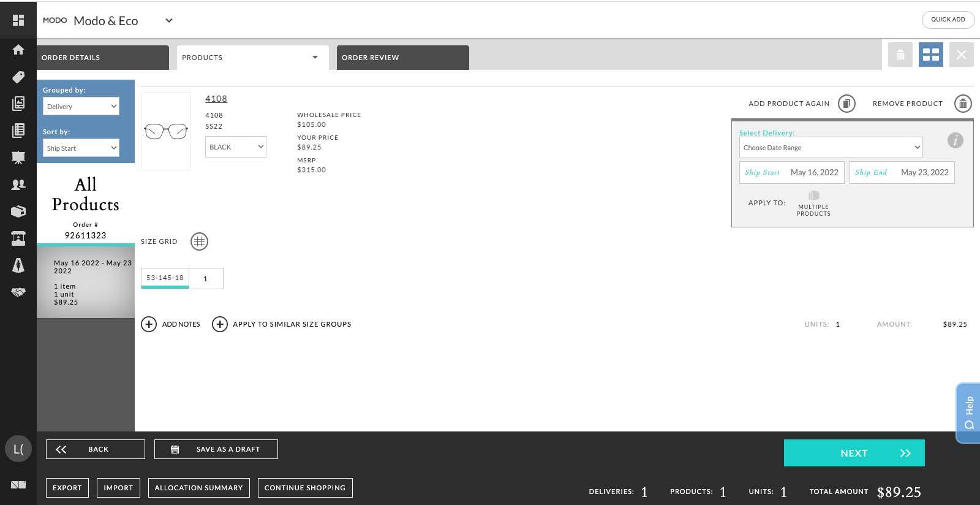Expand the Modo & Eco brand dropdown
The image size is (980, 505).
tap(169, 20)
